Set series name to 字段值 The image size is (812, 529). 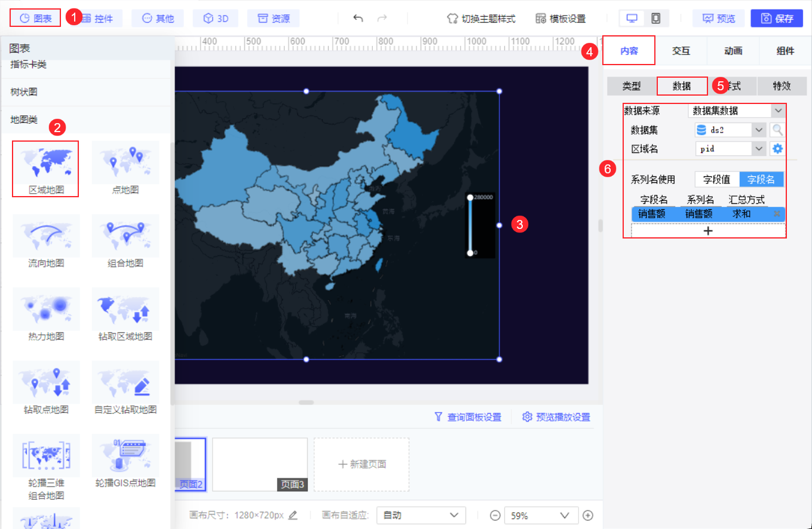coord(717,179)
